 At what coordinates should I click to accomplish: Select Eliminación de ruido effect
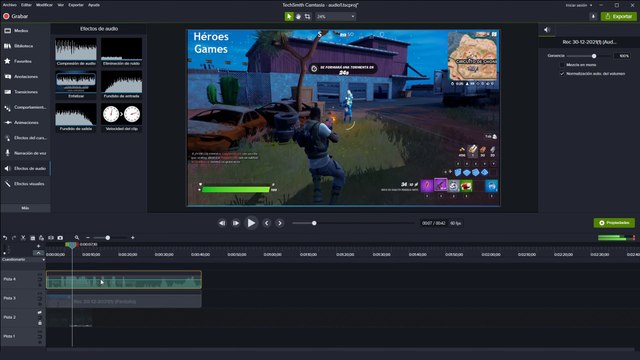[x=122, y=52]
